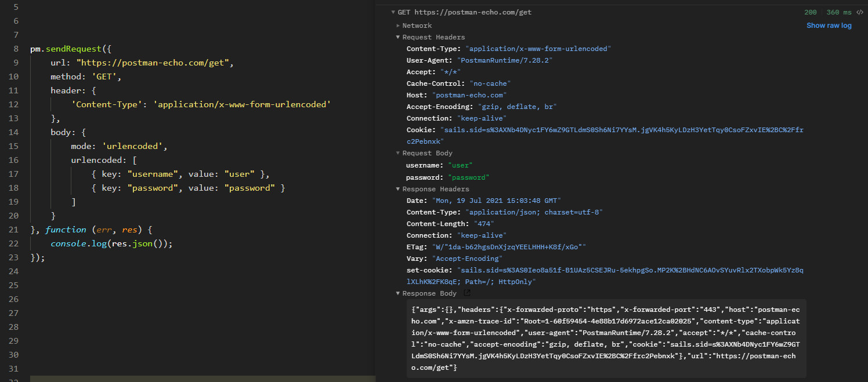The height and width of the screenshot is (382, 868).
Task: Open Response Body in a new window
Action: 466,293
